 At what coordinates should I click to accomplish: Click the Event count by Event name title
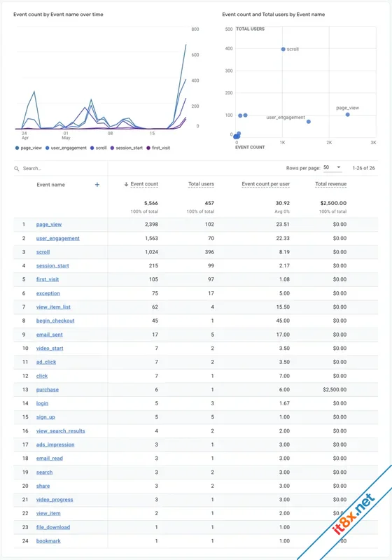coord(58,14)
